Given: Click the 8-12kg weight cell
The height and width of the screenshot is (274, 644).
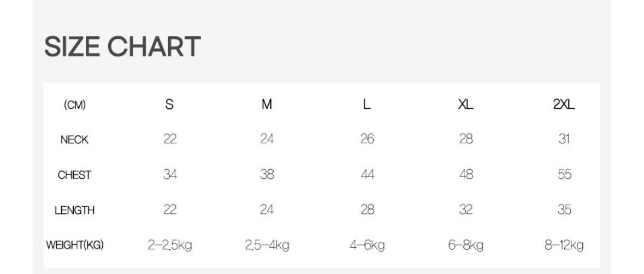Looking at the screenshot, I should pos(564,246).
